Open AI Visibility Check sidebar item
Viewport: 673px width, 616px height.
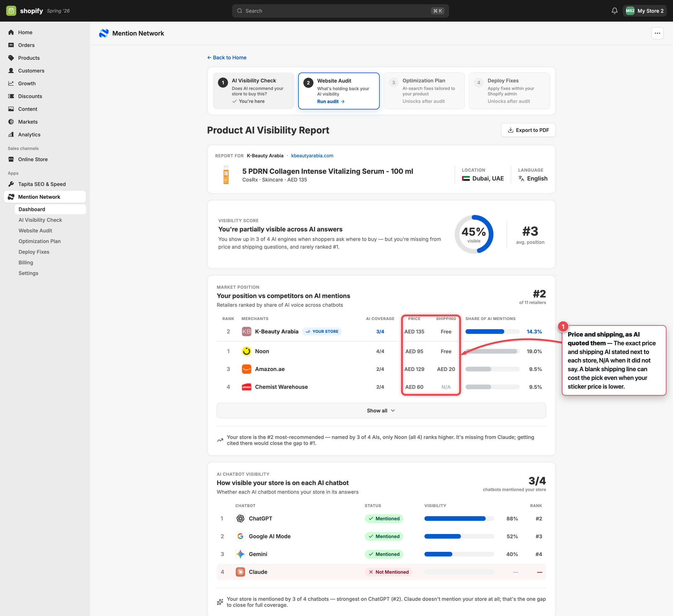[x=40, y=220]
